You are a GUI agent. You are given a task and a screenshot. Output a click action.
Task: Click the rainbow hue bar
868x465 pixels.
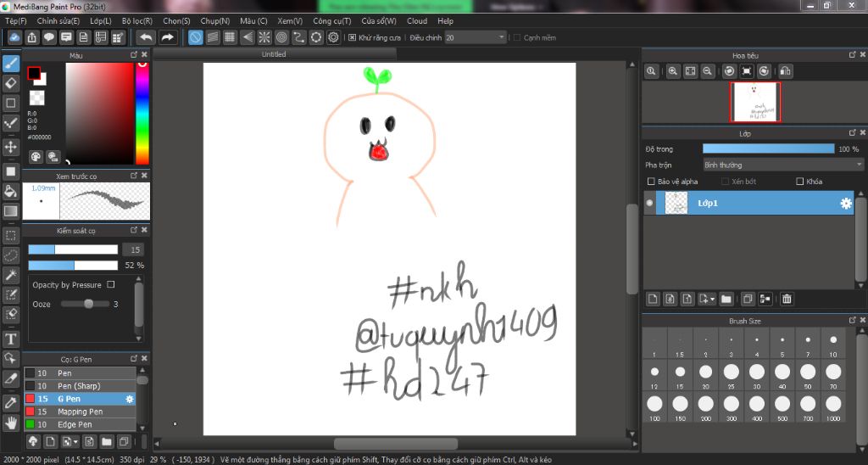pos(142,113)
